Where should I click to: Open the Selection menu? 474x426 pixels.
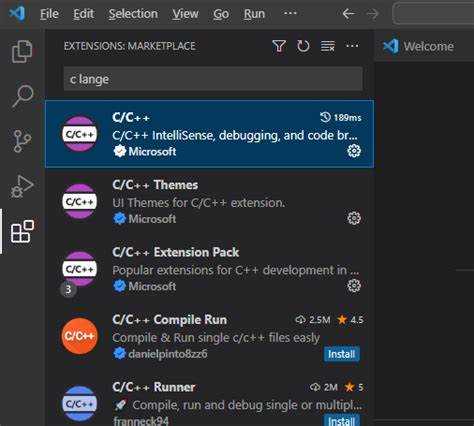[133, 14]
